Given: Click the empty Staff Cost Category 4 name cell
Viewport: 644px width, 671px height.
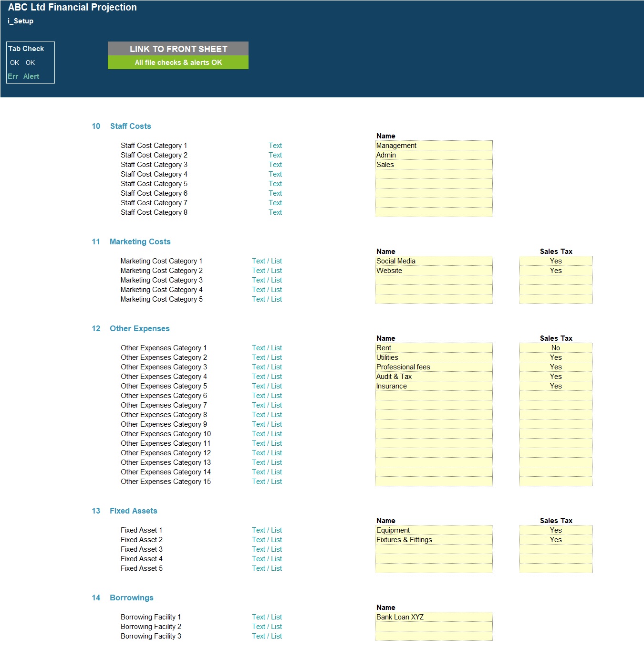Looking at the screenshot, I should (x=434, y=174).
